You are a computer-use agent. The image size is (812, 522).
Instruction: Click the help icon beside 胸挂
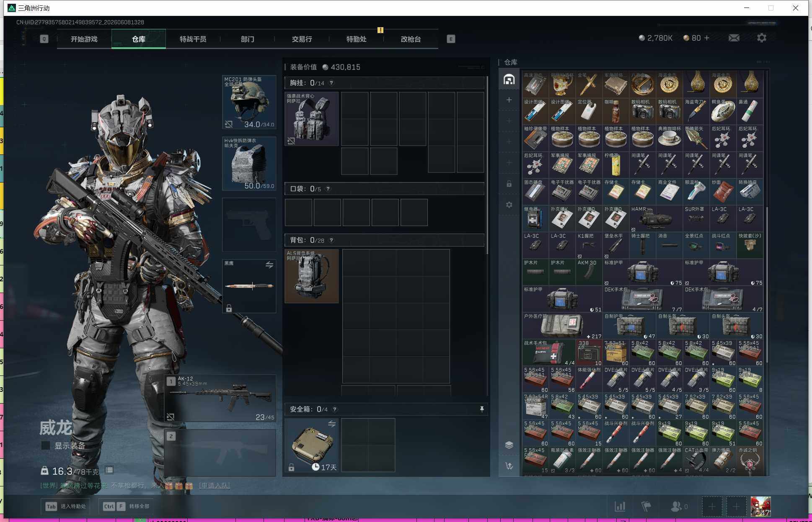click(331, 83)
